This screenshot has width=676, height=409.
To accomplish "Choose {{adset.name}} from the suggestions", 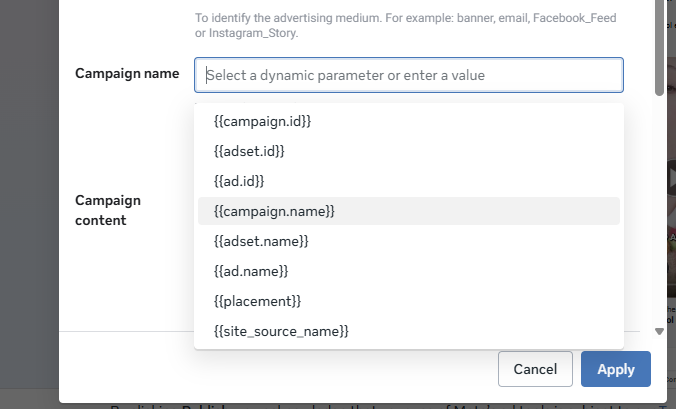I will click(261, 241).
